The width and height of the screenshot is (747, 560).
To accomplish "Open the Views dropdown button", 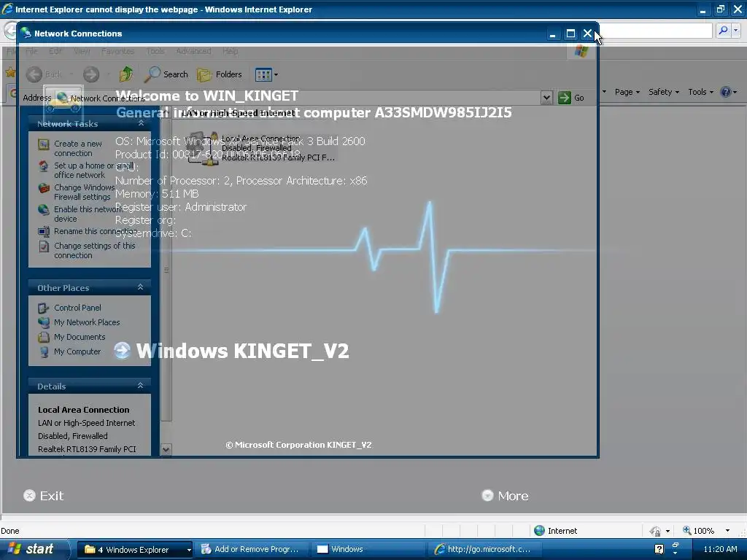I will click(x=266, y=74).
